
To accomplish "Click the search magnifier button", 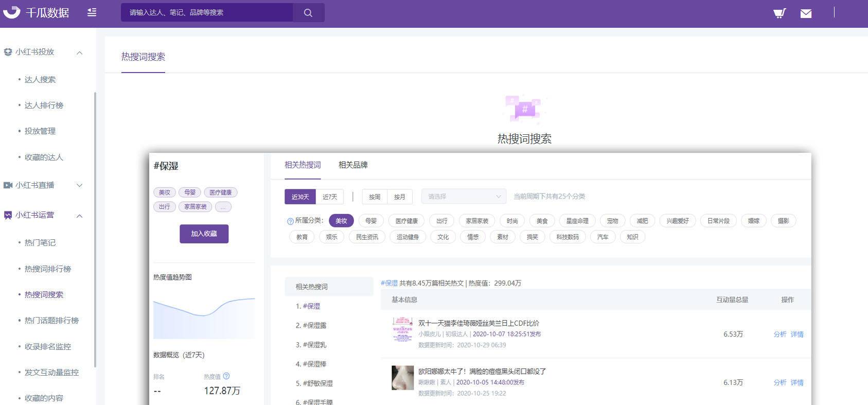I will click(308, 12).
